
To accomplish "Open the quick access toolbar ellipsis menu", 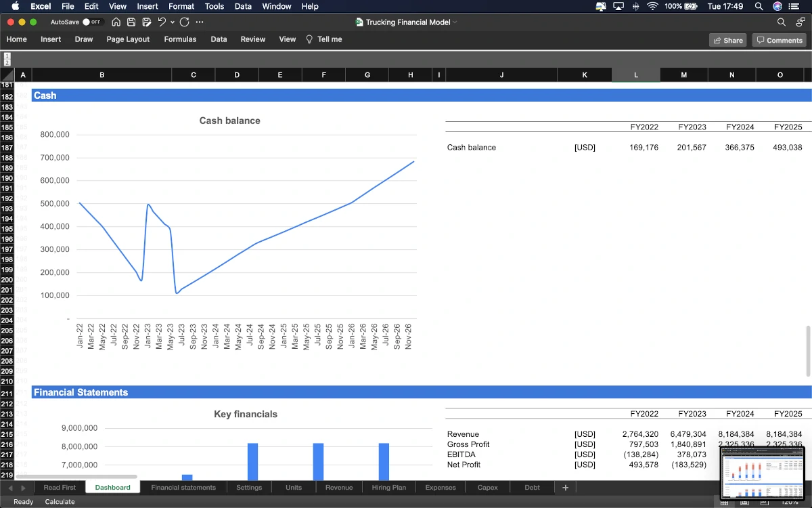I will pyautogui.click(x=199, y=22).
